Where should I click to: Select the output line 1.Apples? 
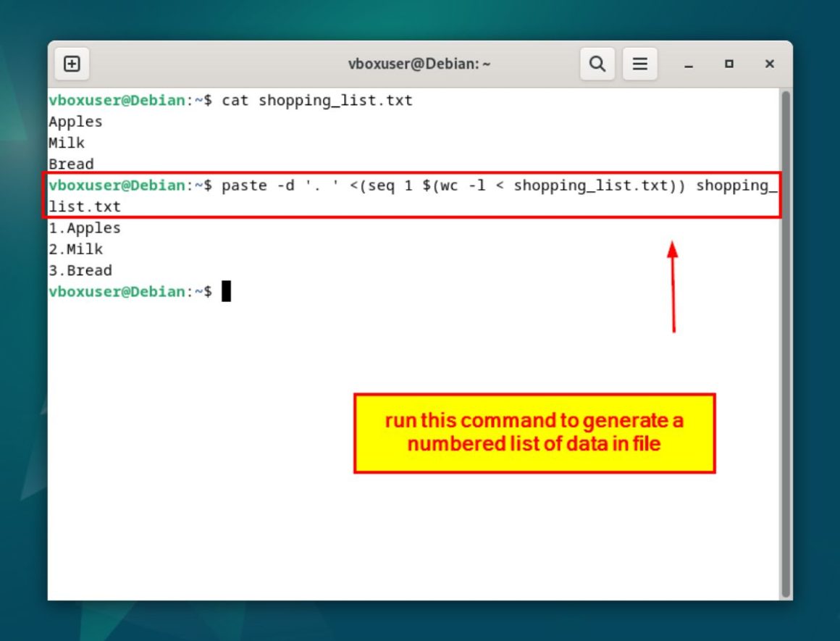84,227
